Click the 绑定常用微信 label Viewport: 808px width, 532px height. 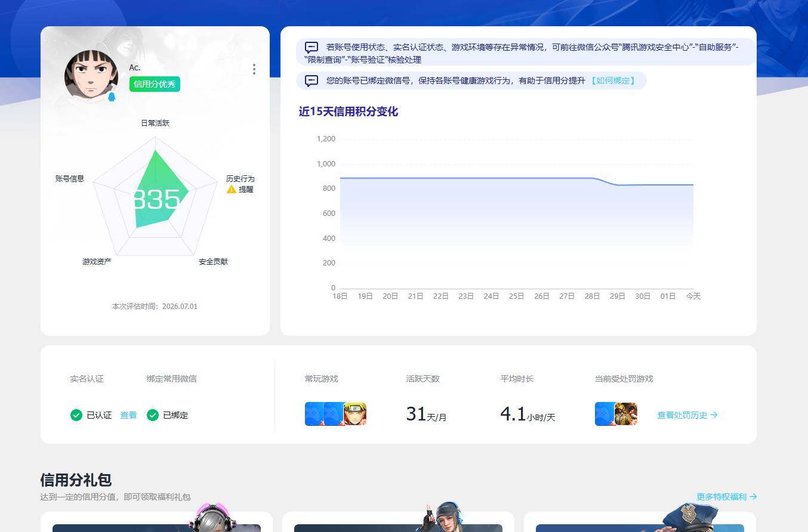pyautogui.click(x=171, y=379)
